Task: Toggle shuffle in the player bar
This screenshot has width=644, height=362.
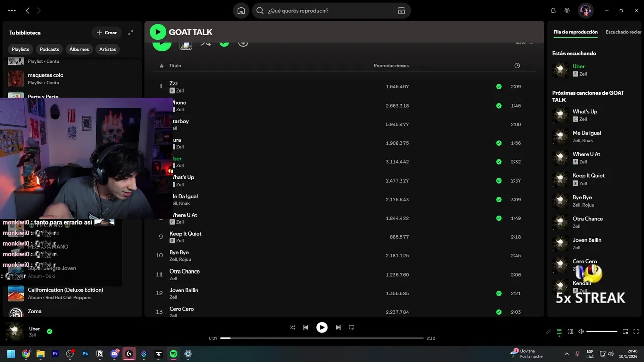Action: [x=292, y=327]
